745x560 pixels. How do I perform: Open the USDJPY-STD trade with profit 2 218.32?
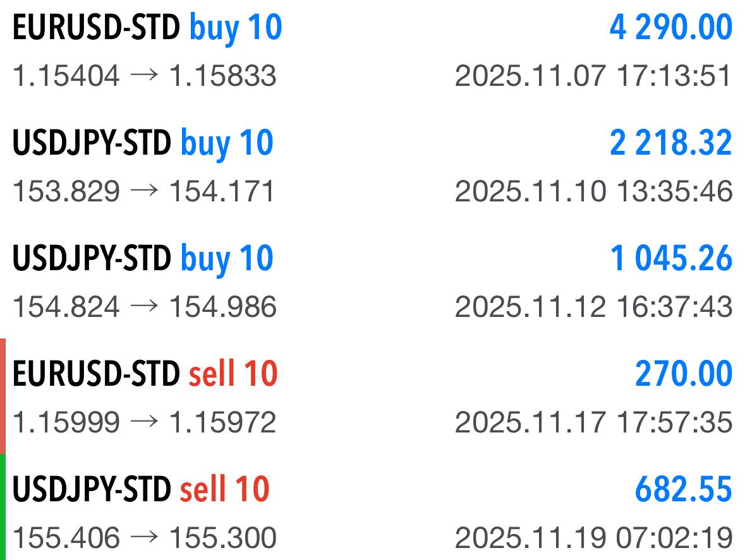[x=373, y=166]
